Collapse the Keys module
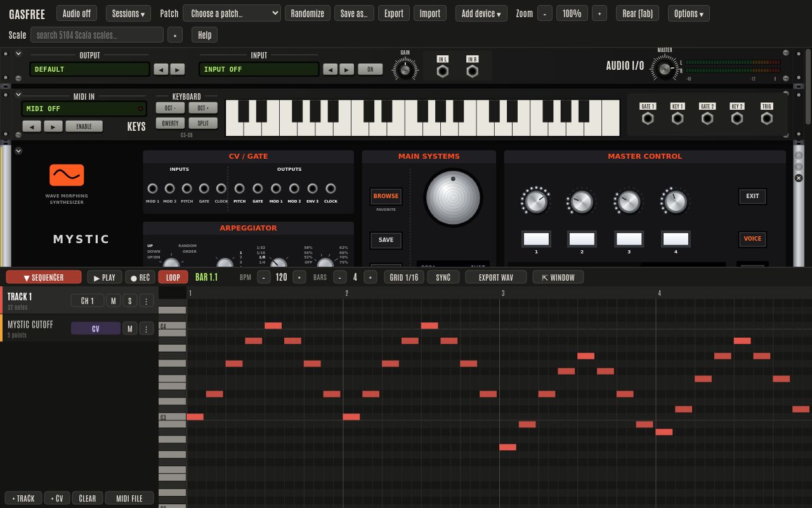Image resolution: width=812 pixels, height=508 pixels. [18, 95]
